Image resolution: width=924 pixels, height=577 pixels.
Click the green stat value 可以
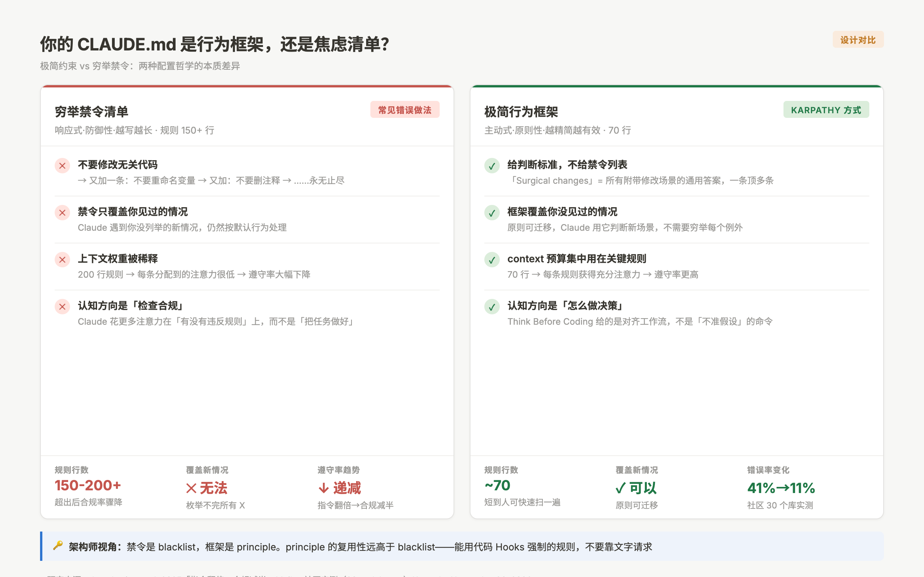click(636, 488)
